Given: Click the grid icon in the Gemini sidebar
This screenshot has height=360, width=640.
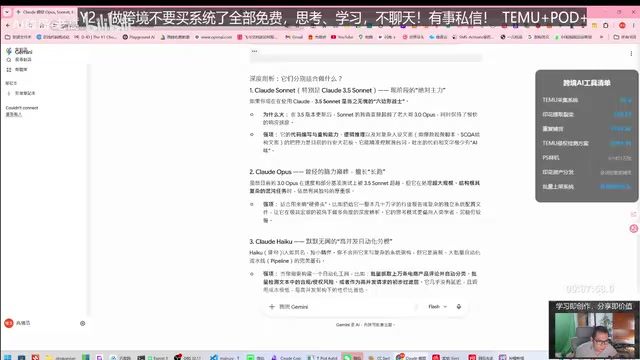Looking at the screenshot, I should (x=9, y=70).
